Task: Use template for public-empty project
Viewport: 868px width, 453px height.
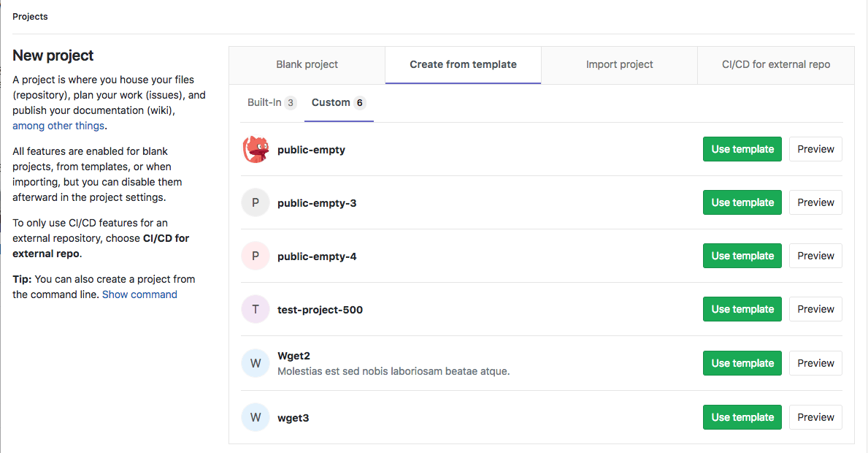Action: coord(742,149)
